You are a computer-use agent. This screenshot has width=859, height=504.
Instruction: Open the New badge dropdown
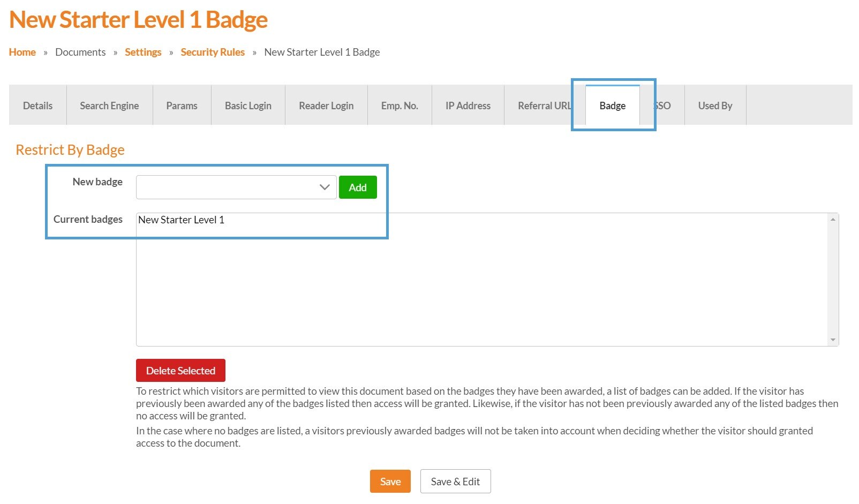pyautogui.click(x=236, y=187)
